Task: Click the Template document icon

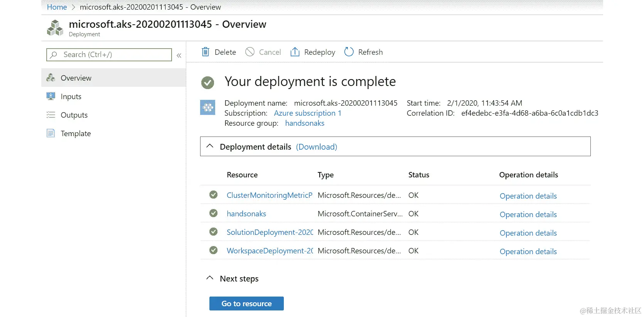Action: point(51,133)
